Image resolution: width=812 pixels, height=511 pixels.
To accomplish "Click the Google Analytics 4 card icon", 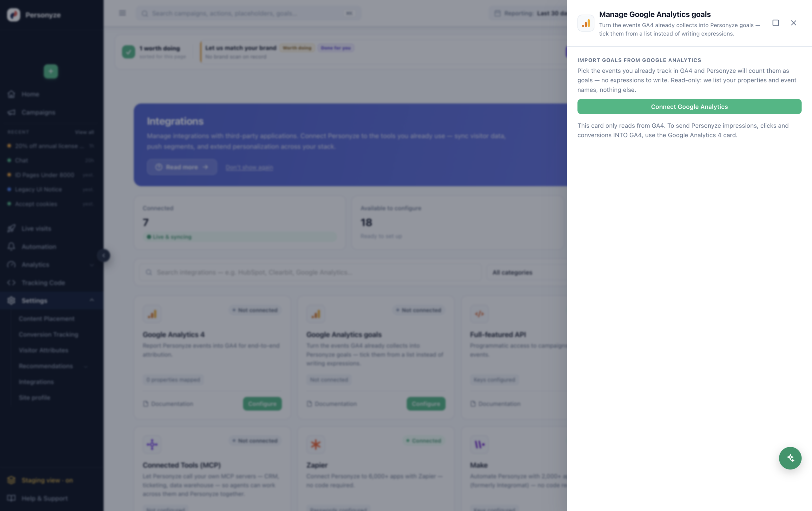I will click(x=152, y=314).
